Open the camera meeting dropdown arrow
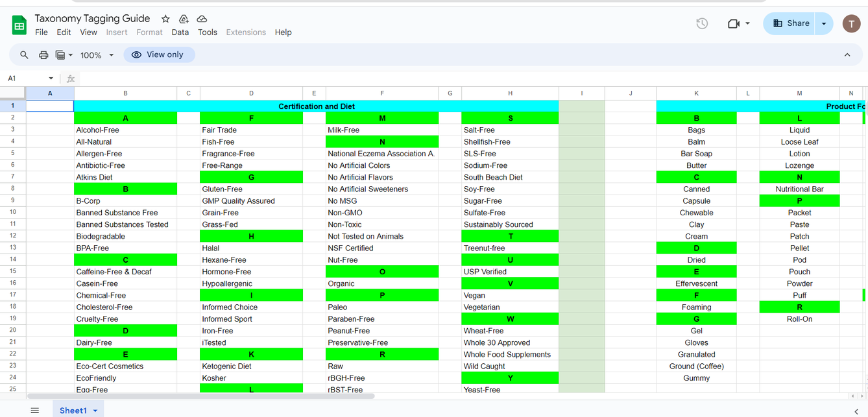 click(x=747, y=23)
